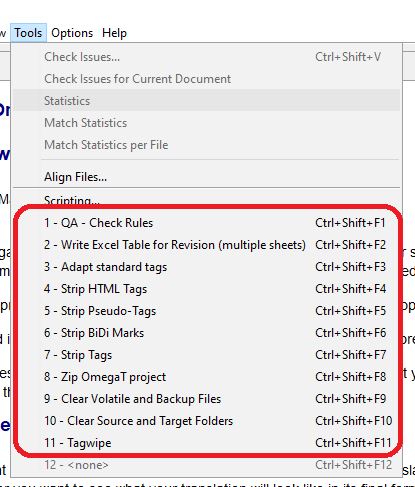The height and width of the screenshot is (487, 415).
Task: Click Match Statistics per File entry
Action: click(207, 145)
